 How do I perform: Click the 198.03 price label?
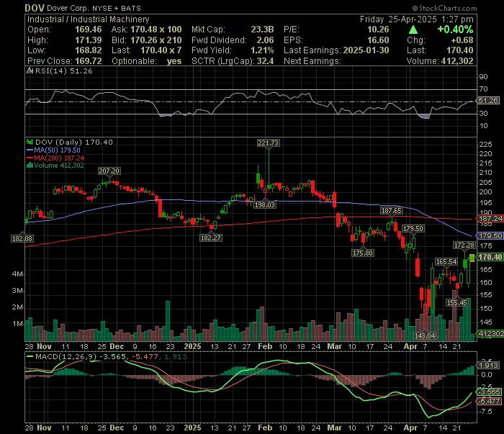coord(264,204)
